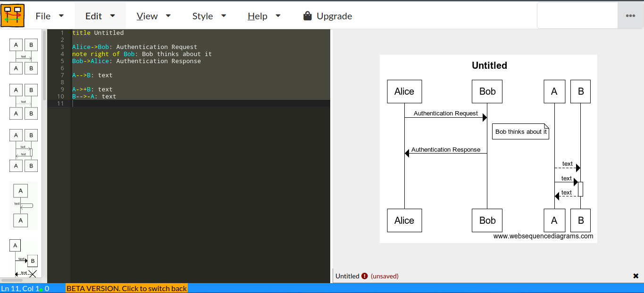Insert the solid arrow signal template
The width and height of the screenshot is (644, 293).
24,57
